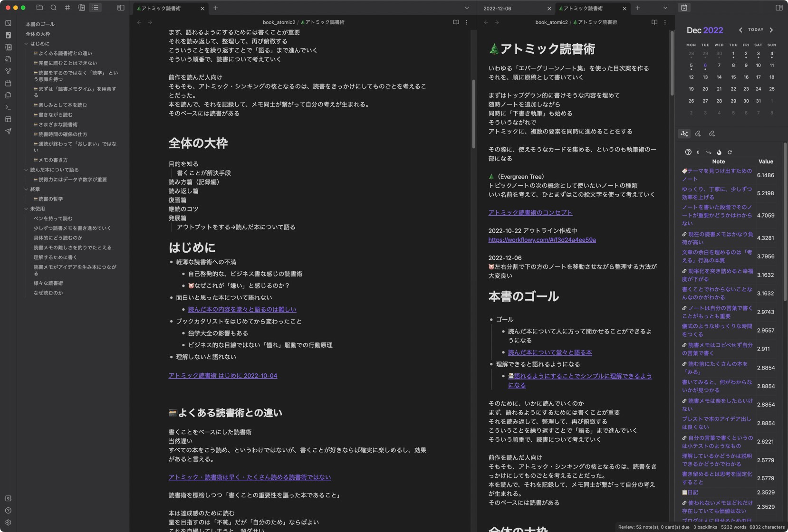Click the templates copy icon in ribbon

pos(8,95)
